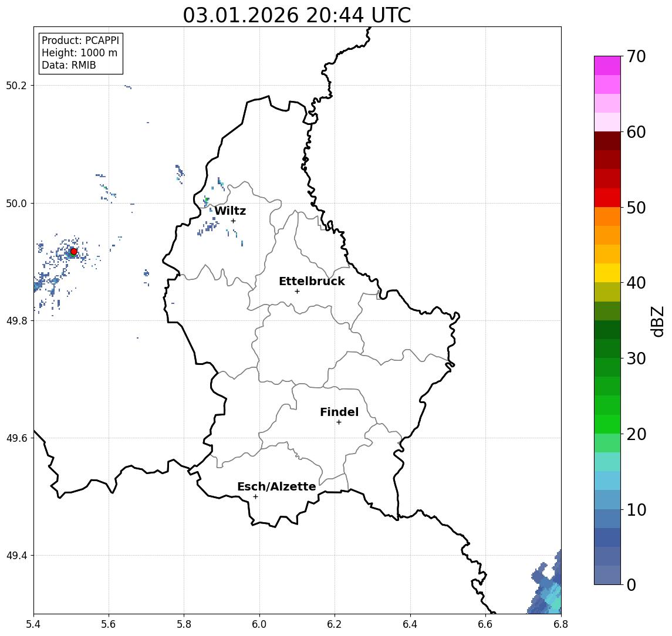Pick the red 50 dBZ color band
Viewport: 672px width, 636px height.
click(607, 198)
